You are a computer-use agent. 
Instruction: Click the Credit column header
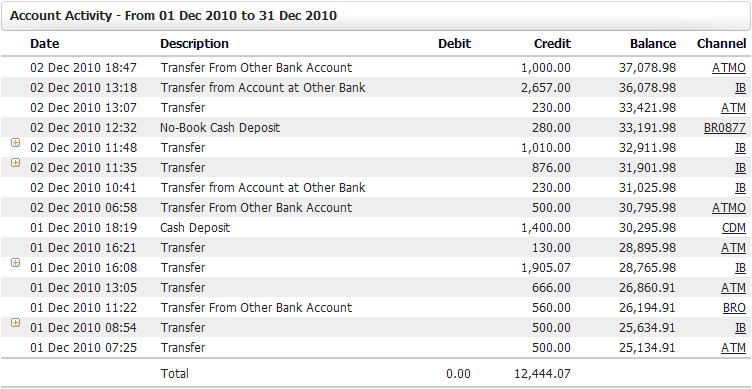[x=552, y=44]
